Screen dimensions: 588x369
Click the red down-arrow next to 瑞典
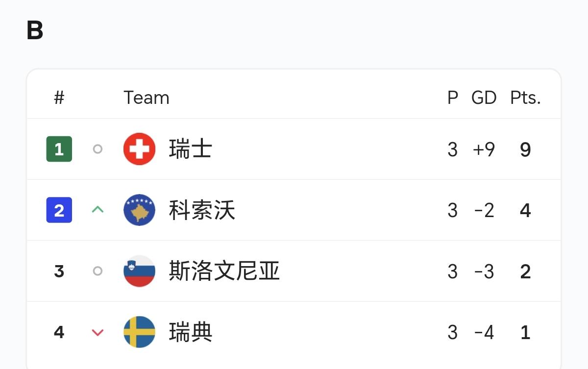click(x=98, y=333)
